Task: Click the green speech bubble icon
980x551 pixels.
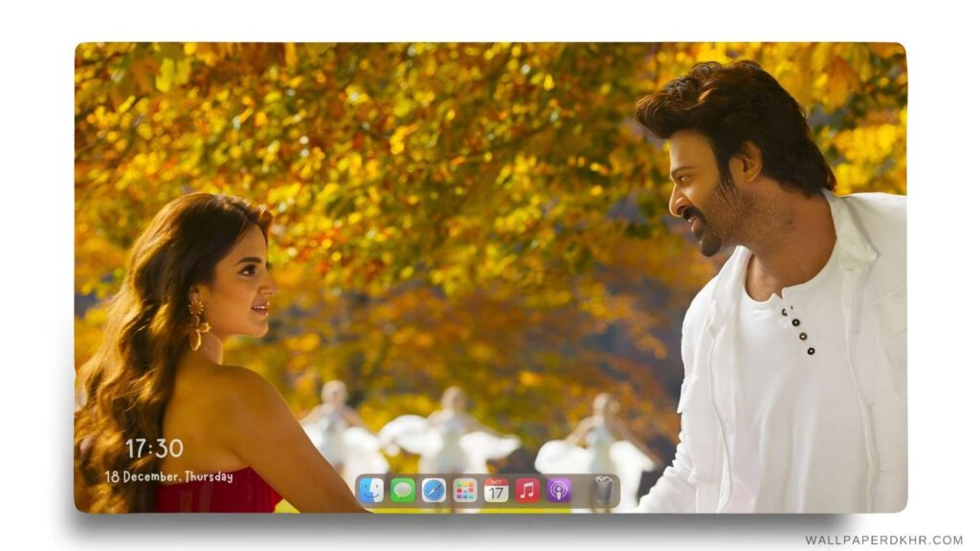Action: coord(402,488)
